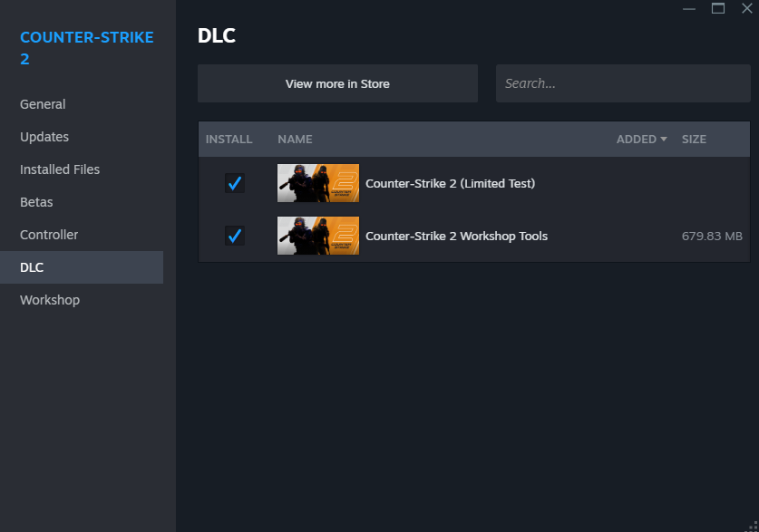Open the Workshop tab
The height and width of the screenshot is (532, 759).
click(x=50, y=300)
